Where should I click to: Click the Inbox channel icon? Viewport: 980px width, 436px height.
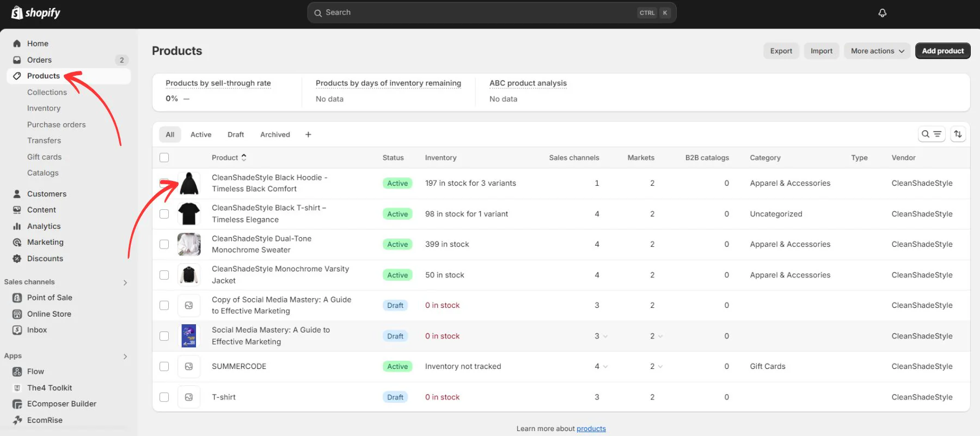pos(17,330)
